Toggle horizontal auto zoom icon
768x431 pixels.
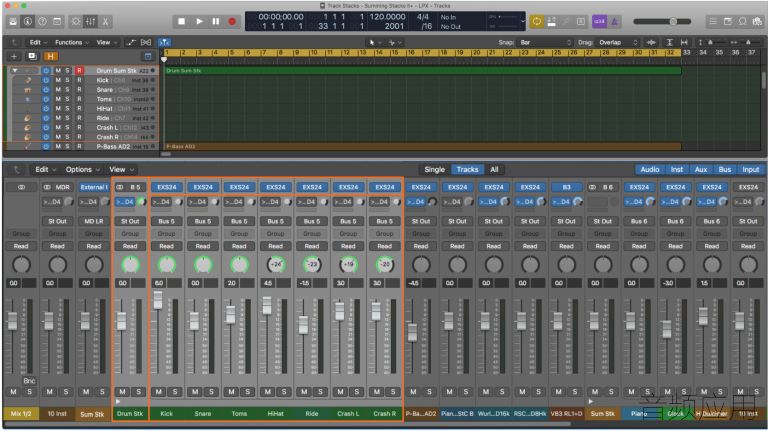pos(684,43)
